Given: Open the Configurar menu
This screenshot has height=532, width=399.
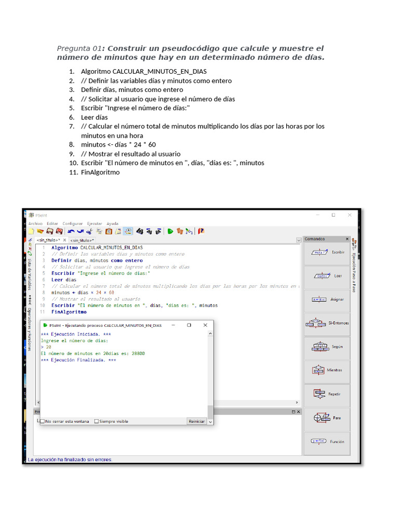Looking at the screenshot, I should click(72, 223).
